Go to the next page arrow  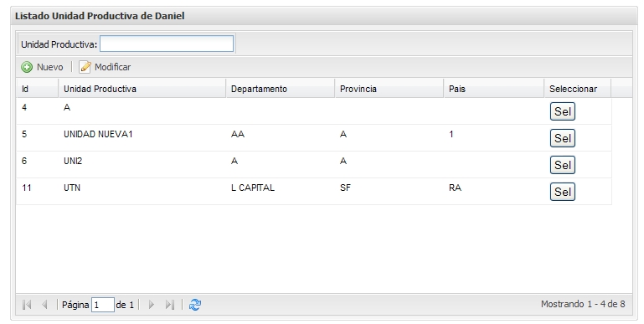coord(151,304)
